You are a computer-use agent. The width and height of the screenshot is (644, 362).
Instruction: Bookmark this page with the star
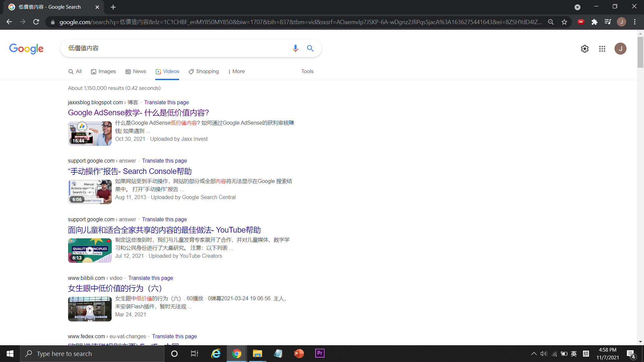[564, 22]
